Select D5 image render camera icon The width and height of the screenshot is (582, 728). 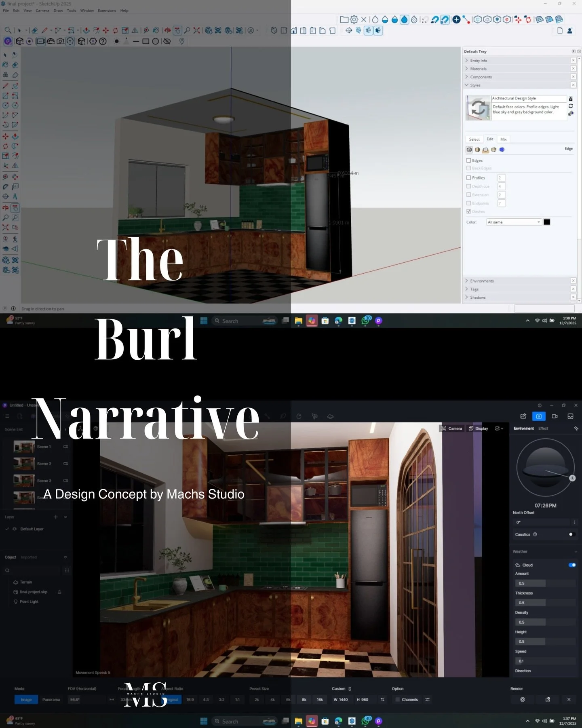[x=539, y=416]
